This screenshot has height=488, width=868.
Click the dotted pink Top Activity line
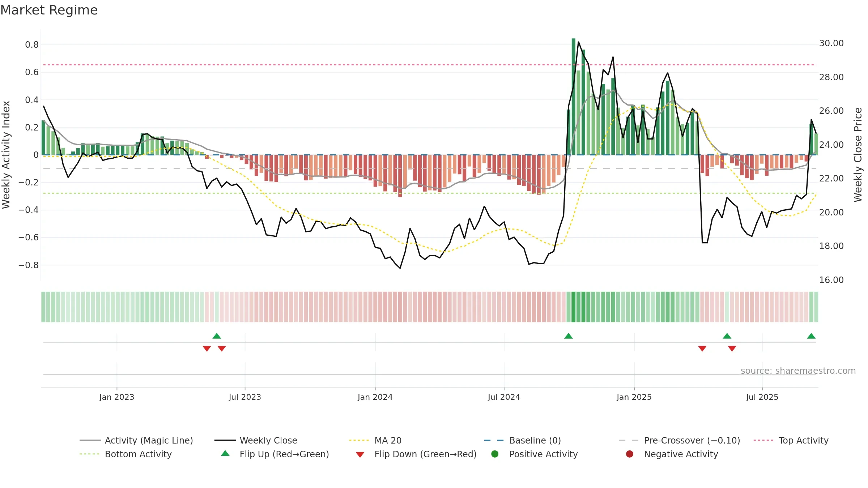click(429, 65)
